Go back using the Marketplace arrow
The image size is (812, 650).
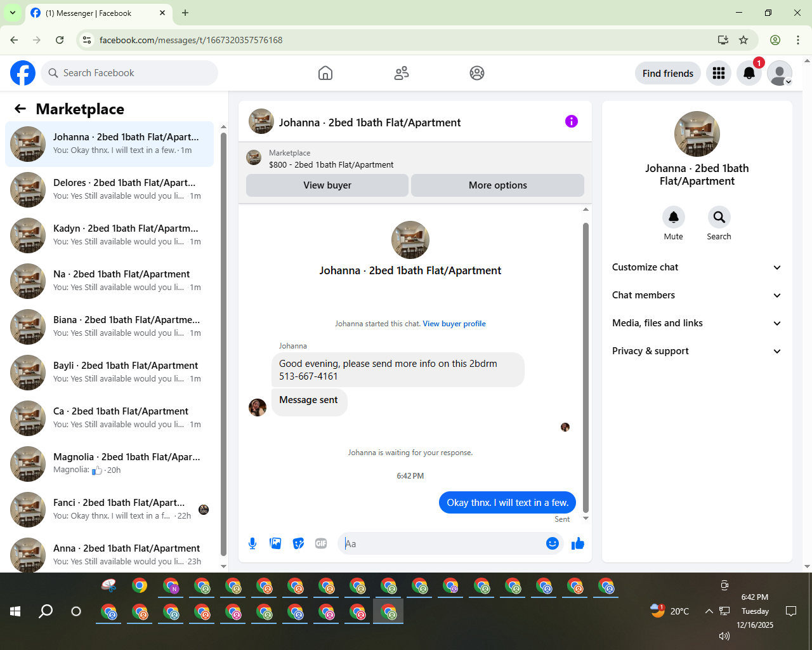tap(20, 109)
